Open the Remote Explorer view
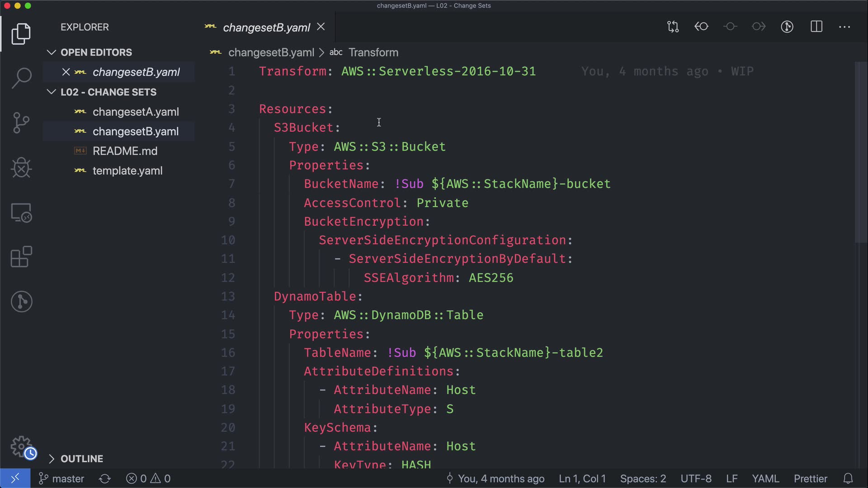Screen dimensions: 868x488 pyautogui.click(x=21, y=212)
